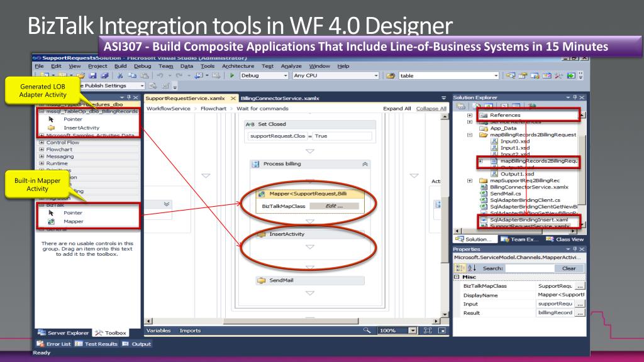The image size is (644, 362).
Task: Select the Pointer tool under BizTalk group
Action: tap(73, 212)
